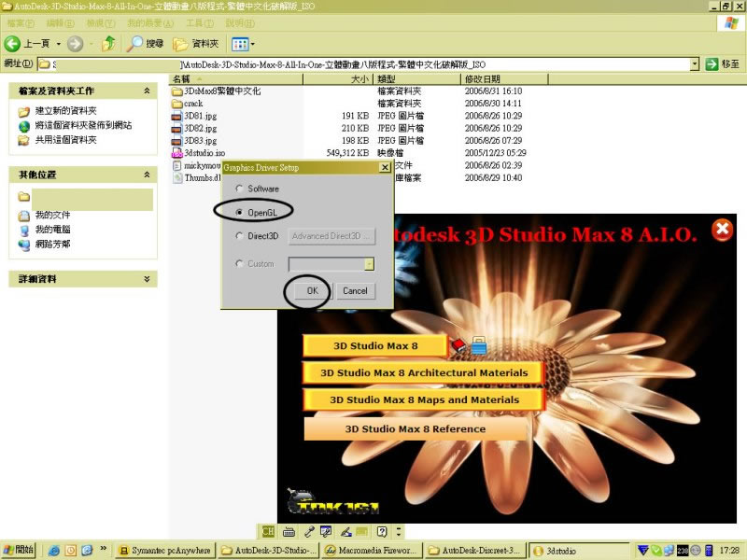Click the grey forward arrow in Explorer toolbar
Screen dimensions: 747x560
75,44
